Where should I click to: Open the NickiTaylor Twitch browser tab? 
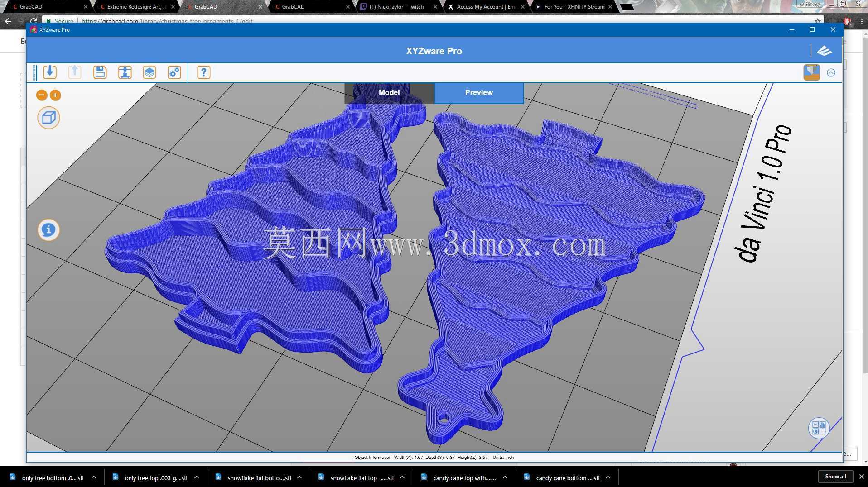pos(399,7)
